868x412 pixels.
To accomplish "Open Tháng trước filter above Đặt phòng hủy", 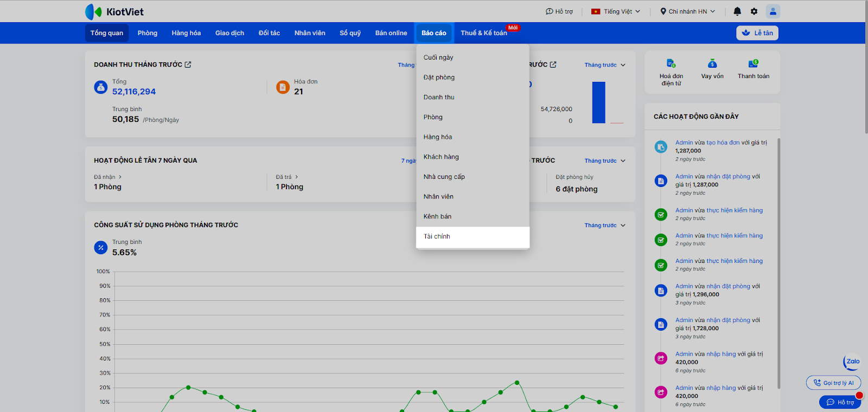I will pyautogui.click(x=605, y=161).
